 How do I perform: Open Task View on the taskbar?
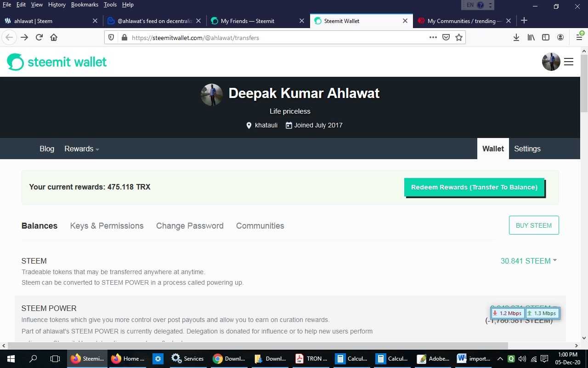point(55,359)
